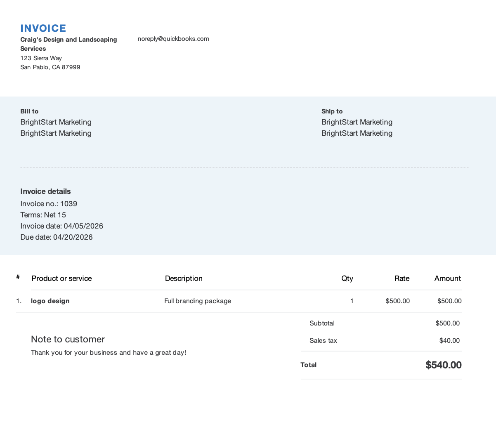The height and width of the screenshot is (448, 496).
Task: Select the Invoice no. 1039 line
Action: [49, 204]
